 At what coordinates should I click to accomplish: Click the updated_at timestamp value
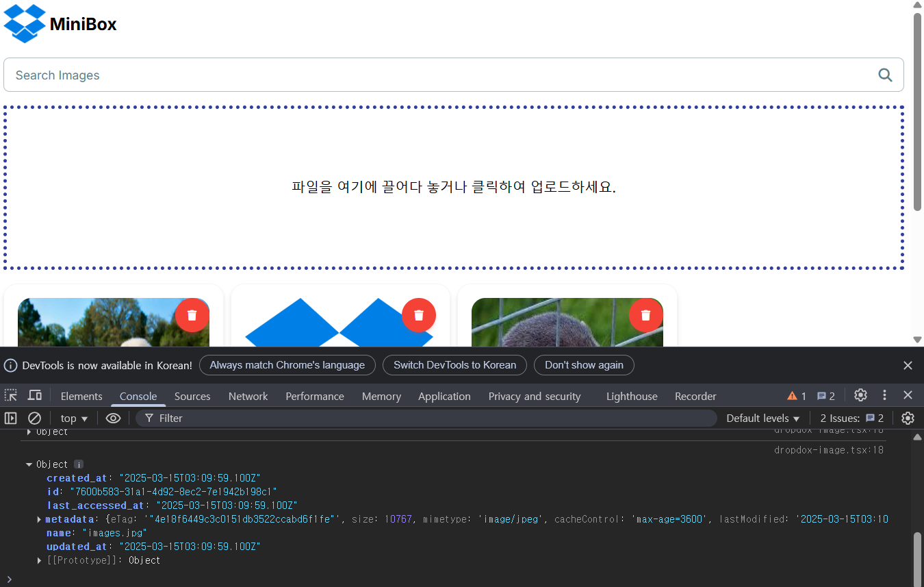pyautogui.click(x=190, y=547)
